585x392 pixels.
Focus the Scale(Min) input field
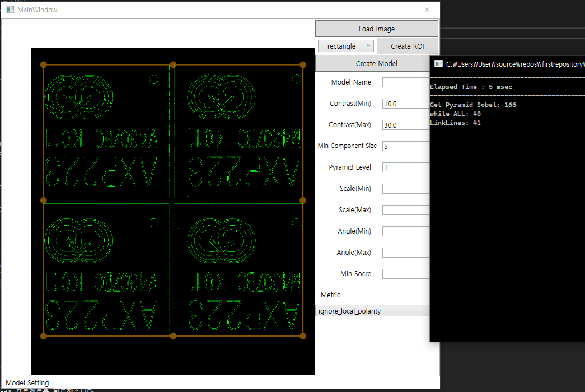(x=406, y=189)
